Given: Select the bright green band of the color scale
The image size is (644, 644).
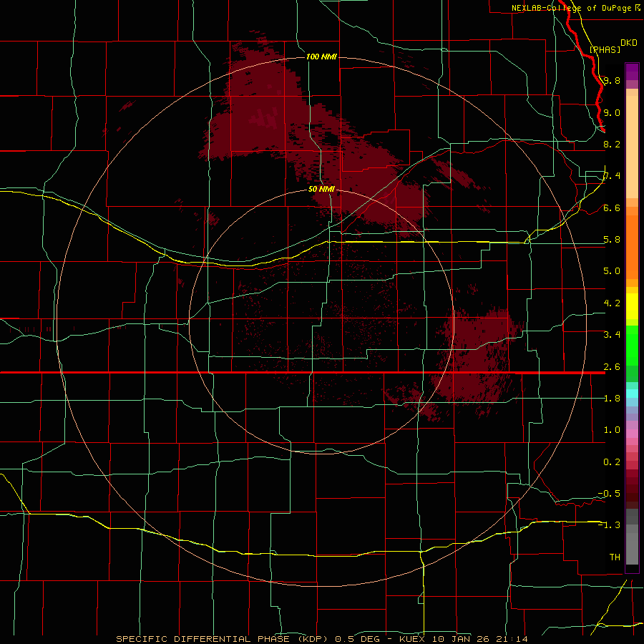Looking at the screenshot, I should coord(632,345).
